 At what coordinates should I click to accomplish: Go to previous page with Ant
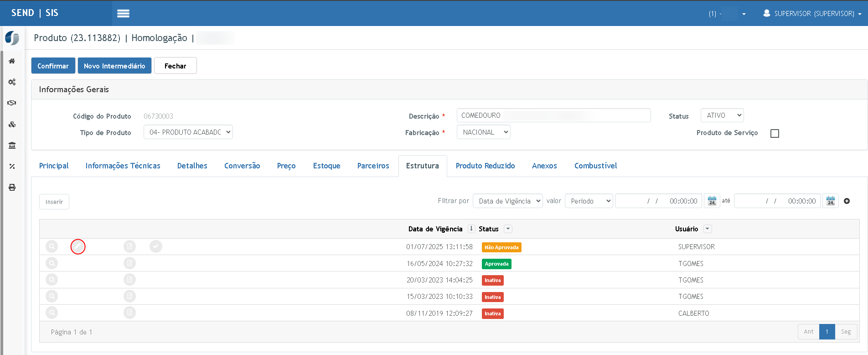[809, 332]
